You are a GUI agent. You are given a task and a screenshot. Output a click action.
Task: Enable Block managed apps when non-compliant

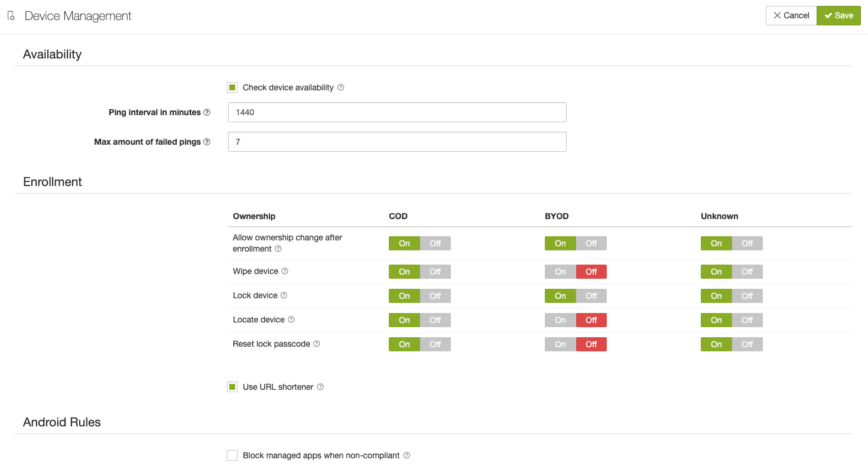tap(232, 455)
